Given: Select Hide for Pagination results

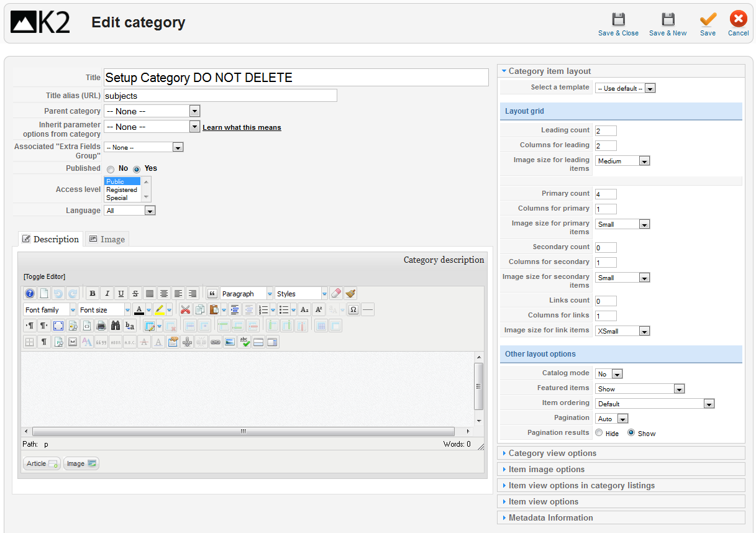Looking at the screenshot, I should 599,433.
